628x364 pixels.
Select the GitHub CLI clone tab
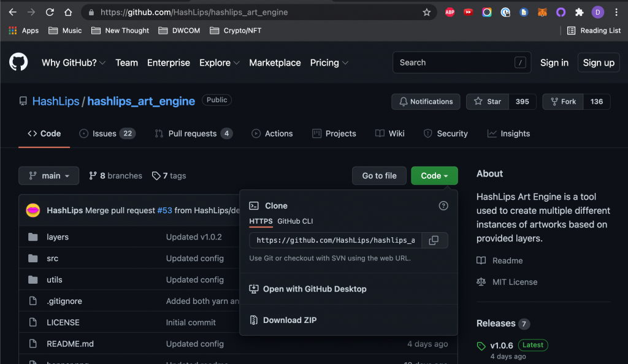pos(295,221)
